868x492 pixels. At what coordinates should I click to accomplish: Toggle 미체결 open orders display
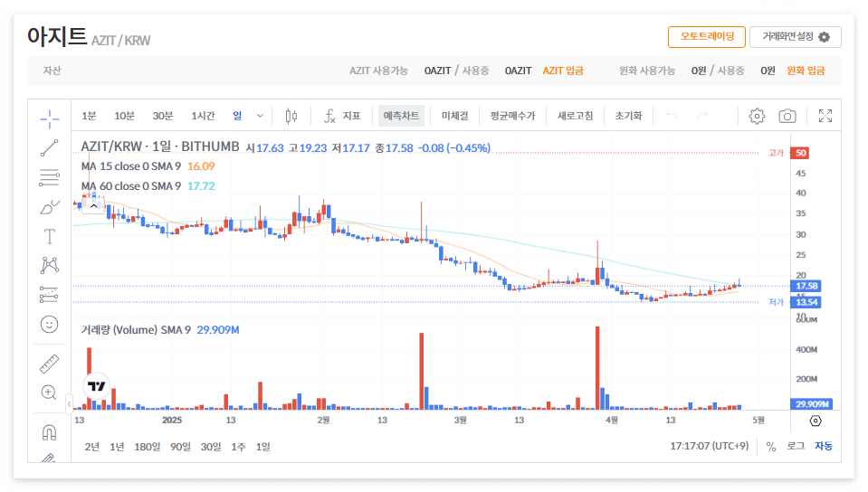tap(454, 116)
